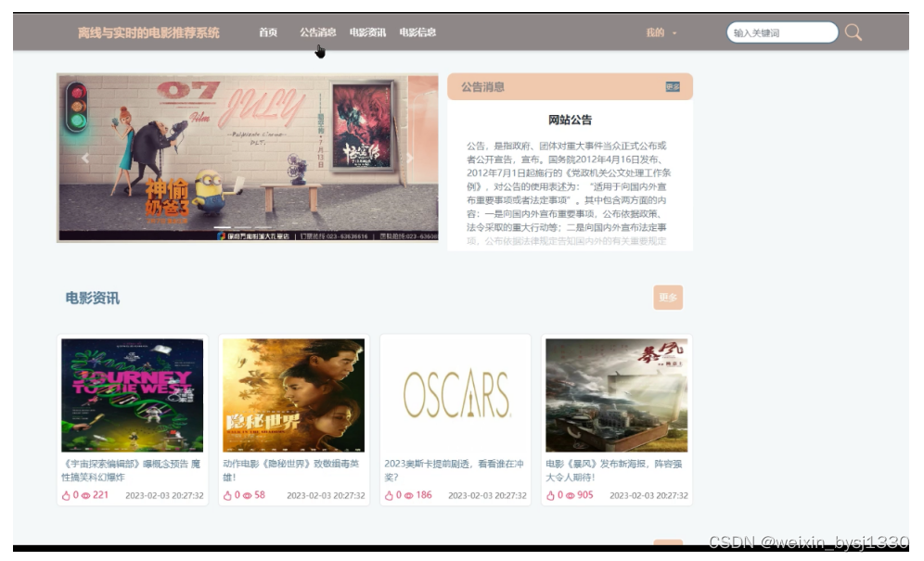Click view-count eye icon showing 221
924x561 pixels.
[86, 495]
